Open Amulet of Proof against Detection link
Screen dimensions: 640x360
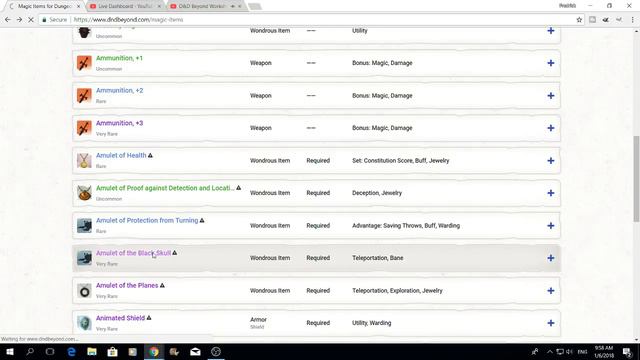point(165,188)
